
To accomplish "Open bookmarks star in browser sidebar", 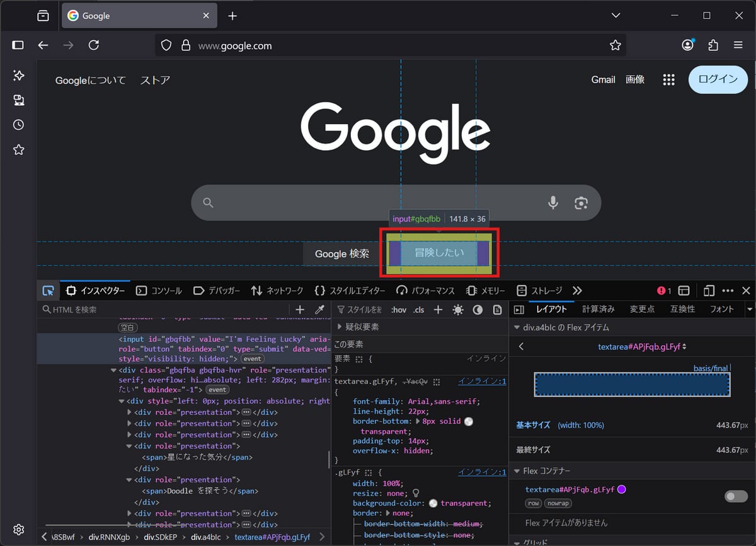I will [x=18, y=149].
